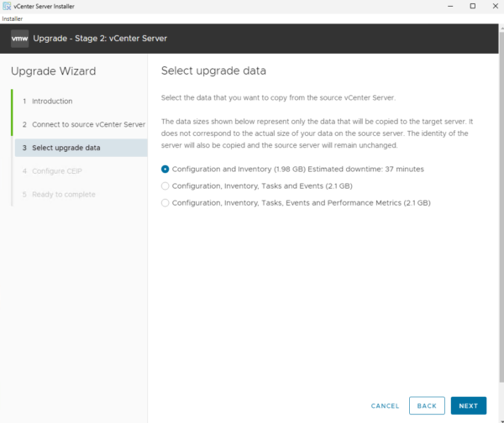Choose Configuration, Inventory, Tasks and Events option
The width and height of the screenshot is (504, 423).
(x=165, y=186)
